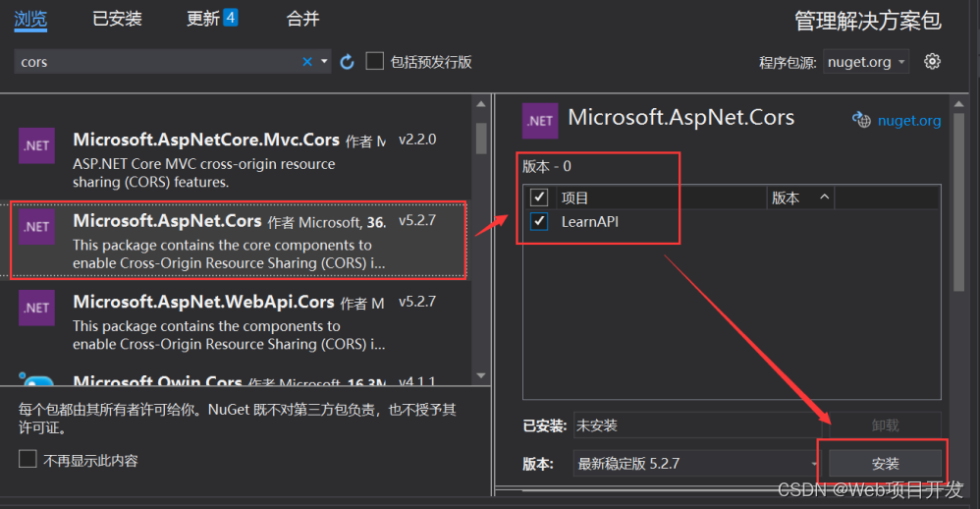This screenshot has width=980, height=509.
Task: Open the search history dropdown arrow
Action: pos(324,61)
